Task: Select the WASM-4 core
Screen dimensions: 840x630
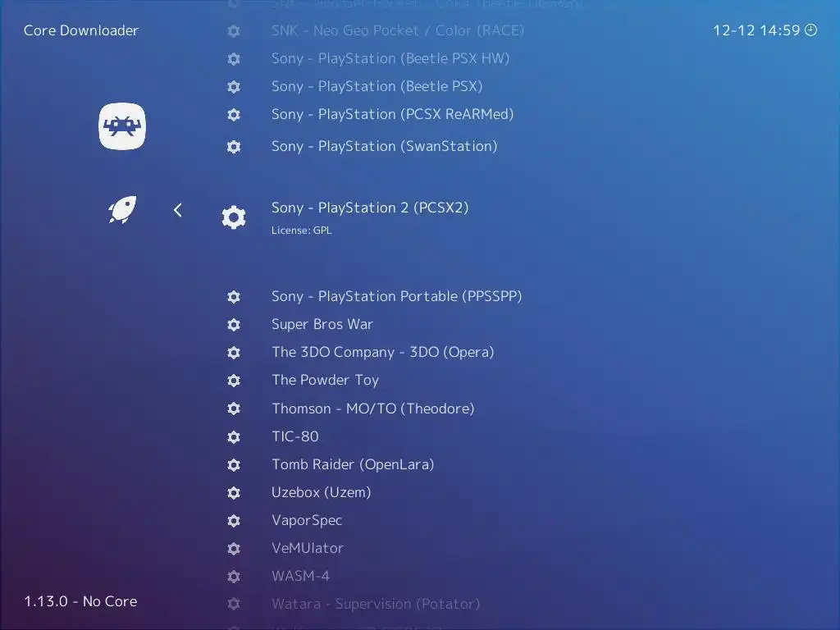Action: coord(300,576)
